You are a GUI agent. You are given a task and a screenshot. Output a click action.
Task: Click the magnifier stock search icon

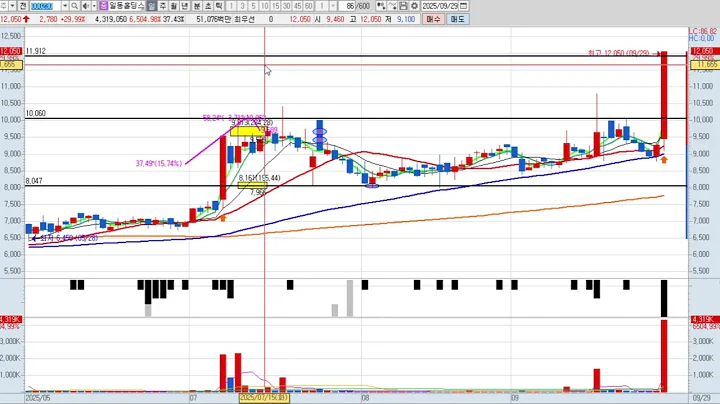pyautogui.click(x=74, y=6)
